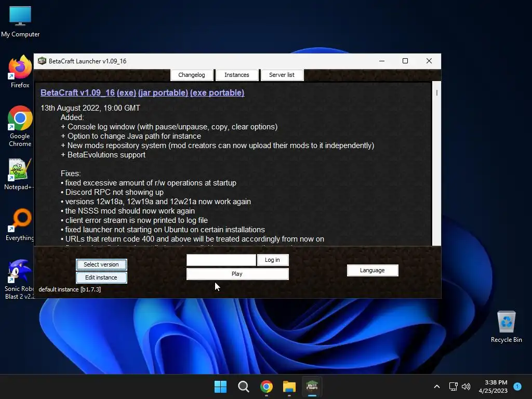Click the Play button
Image resolution: width=532 pixels, height=399 pixels.
pyautogui.click(x=237, y=274)
